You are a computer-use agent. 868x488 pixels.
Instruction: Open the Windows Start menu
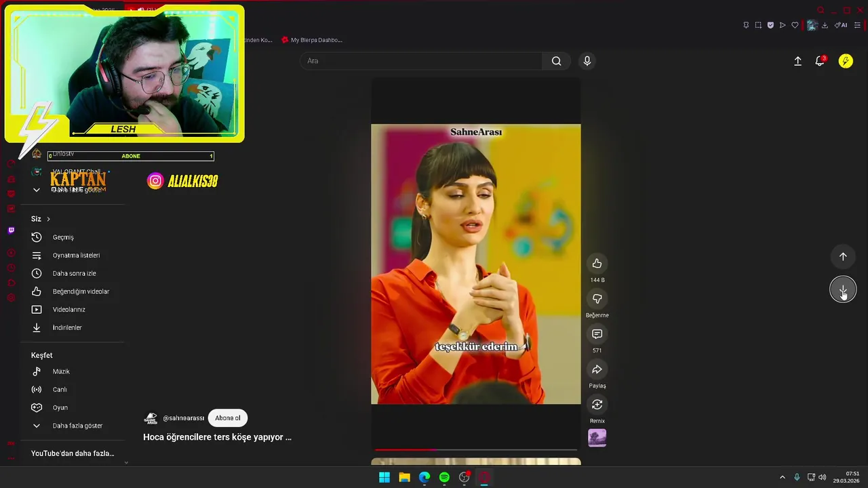[384, 477]
